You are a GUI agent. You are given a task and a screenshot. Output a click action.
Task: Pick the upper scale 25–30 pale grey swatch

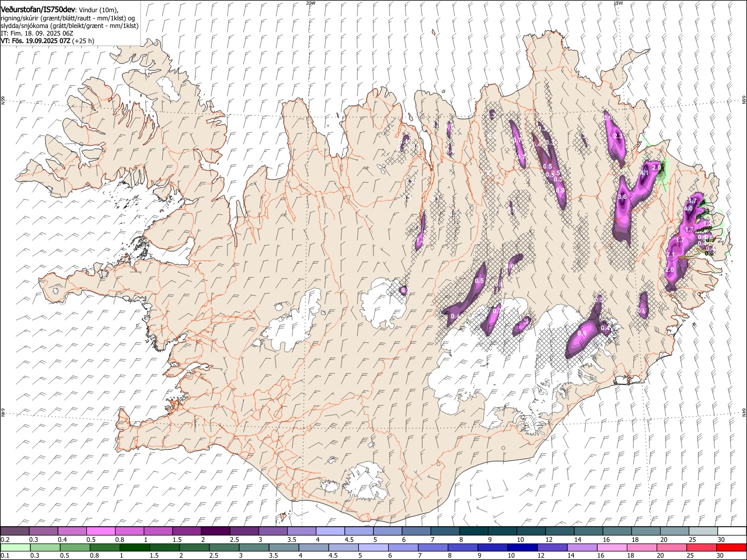click(x=703, y=531)
